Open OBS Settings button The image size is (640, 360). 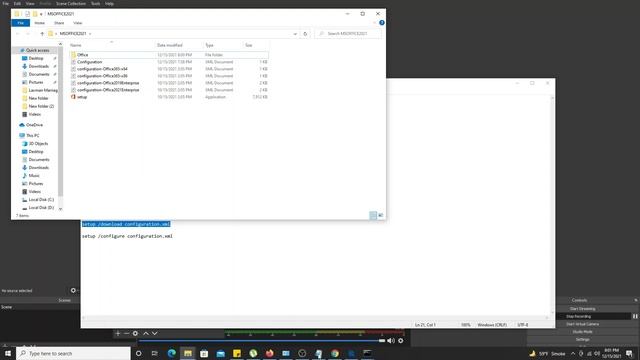[582, 340]
